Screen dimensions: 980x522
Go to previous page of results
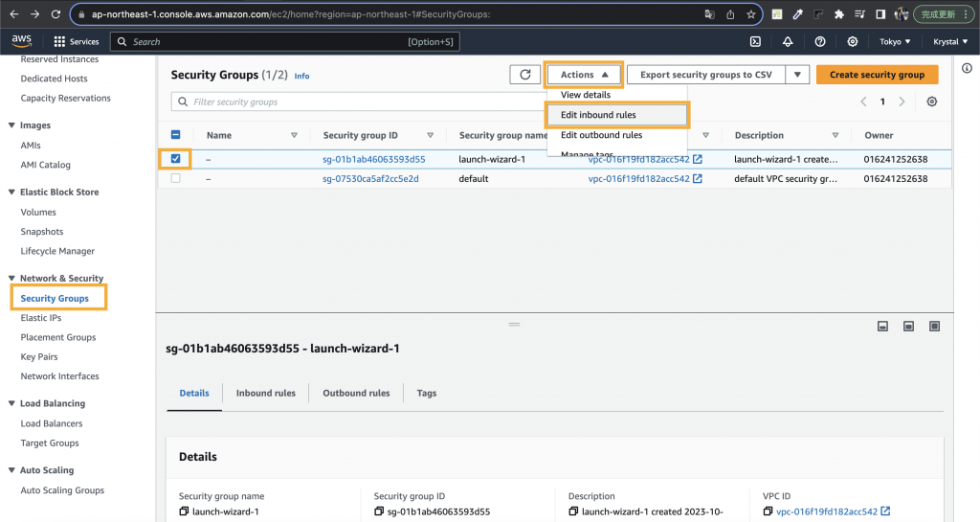[863, 102]
